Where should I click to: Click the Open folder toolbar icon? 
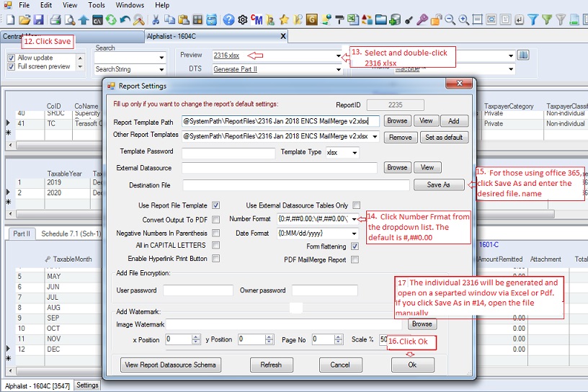pyautogui.click(x=24, y=19)
